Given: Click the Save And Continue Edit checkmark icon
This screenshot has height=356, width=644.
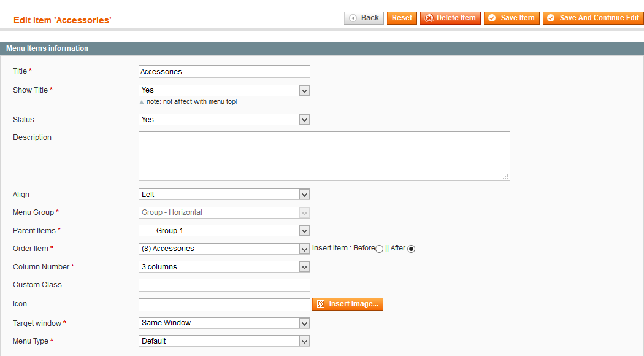Looking at the screenshot, I should coord(551,18).
